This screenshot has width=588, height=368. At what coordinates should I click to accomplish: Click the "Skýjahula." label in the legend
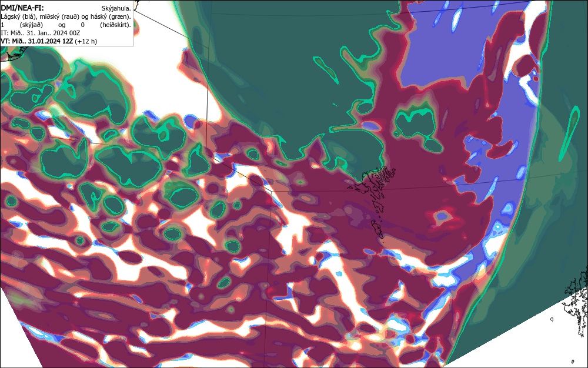[x=116, y=8]
